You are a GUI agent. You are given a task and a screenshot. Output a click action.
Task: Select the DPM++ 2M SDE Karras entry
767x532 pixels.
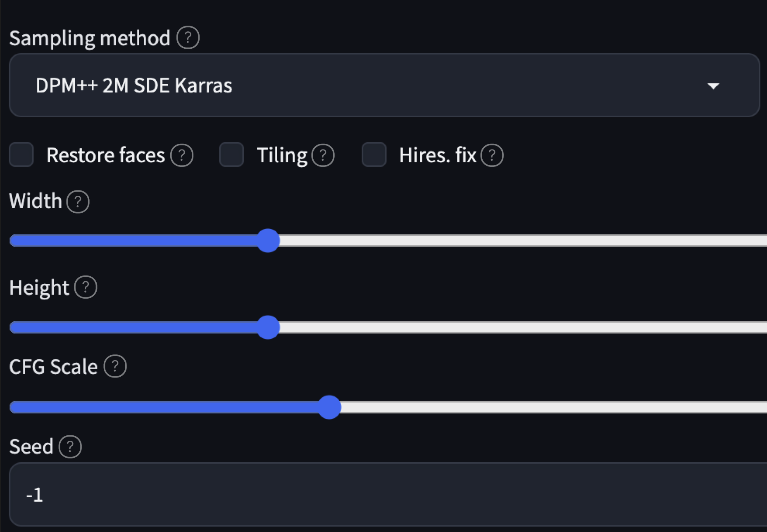134,85
